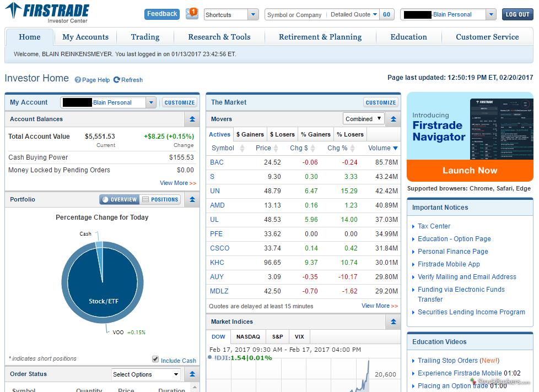Open the Tax Center notice
Screen dimensions: 539x392
[434, 226]
